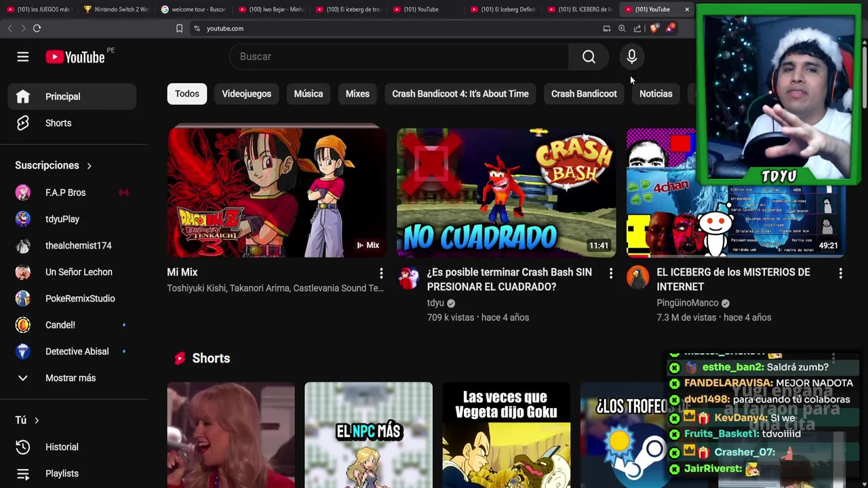This screenshot has width=868, height=488.
Task: Click tdyu channel avatar under Crash Bash video
Action: click(408, 277)
